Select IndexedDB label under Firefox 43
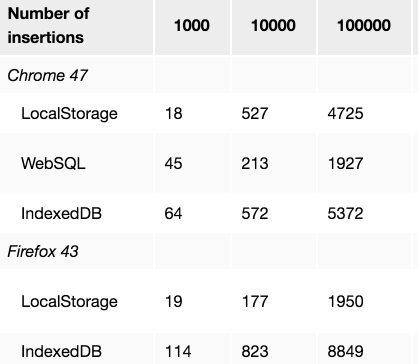The height and width of the screenshot is (364, 418). [x=61, y=351]
